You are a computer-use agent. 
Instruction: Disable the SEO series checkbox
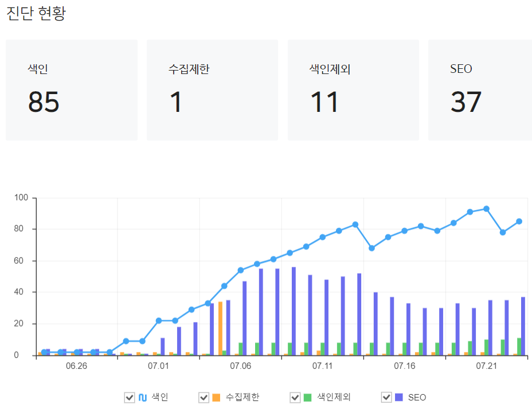click(x=385, y=396)
